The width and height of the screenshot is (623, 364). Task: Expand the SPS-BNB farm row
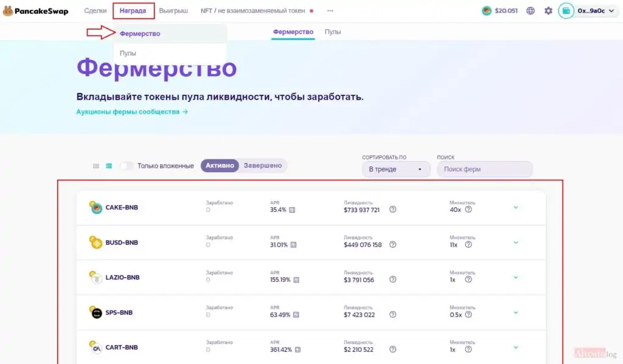(x=516, y=313)
